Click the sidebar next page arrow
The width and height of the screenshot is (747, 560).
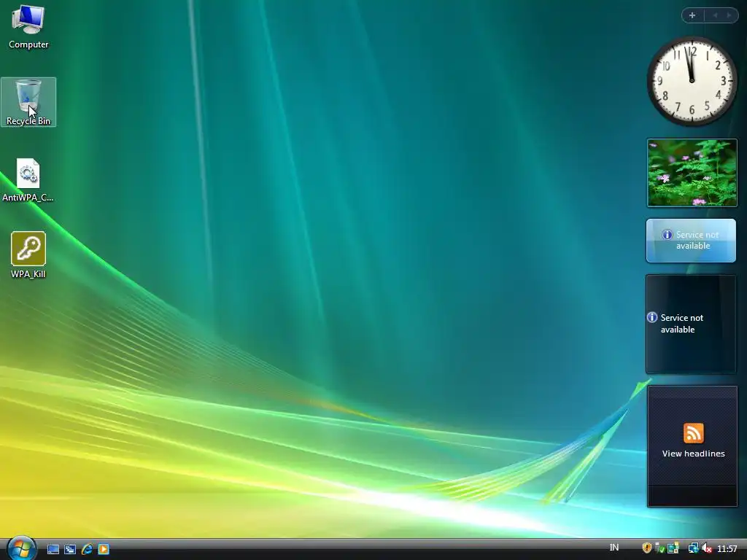click(729, 15)
